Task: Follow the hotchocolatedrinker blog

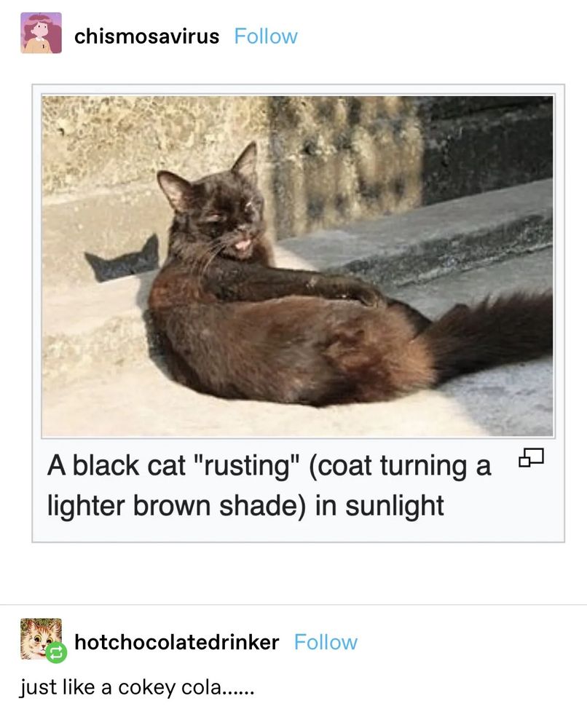Action: [326, 643]
